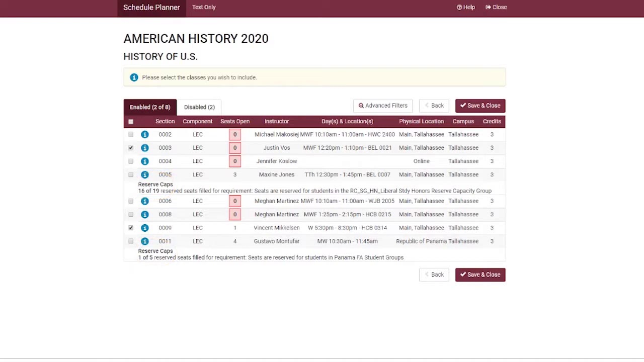Screen dimensions: 644x362
Task: Click the top Save & Close button
Action: point(480,106)
